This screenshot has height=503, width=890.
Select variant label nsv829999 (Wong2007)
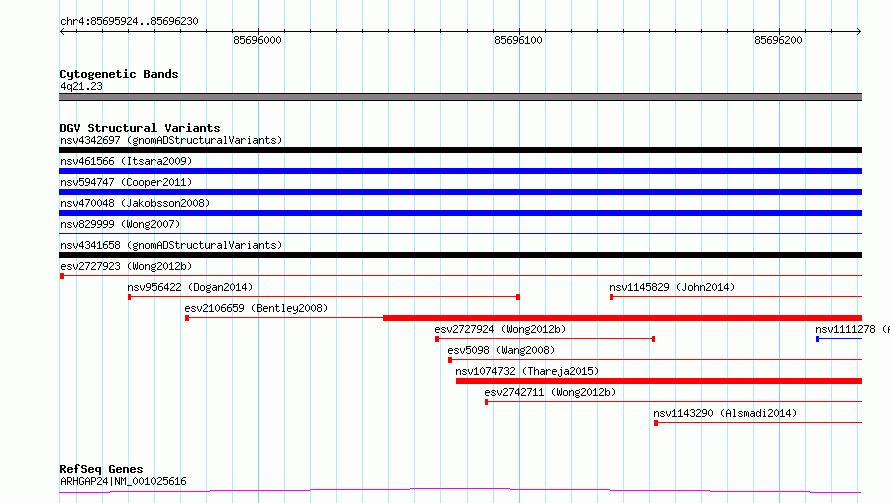click(120, 224)
